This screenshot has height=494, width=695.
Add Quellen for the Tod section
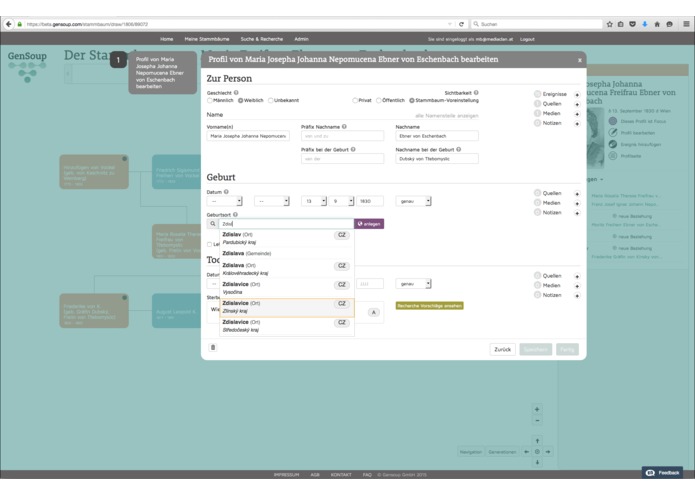pyautogui.click(x=577, y=276)
